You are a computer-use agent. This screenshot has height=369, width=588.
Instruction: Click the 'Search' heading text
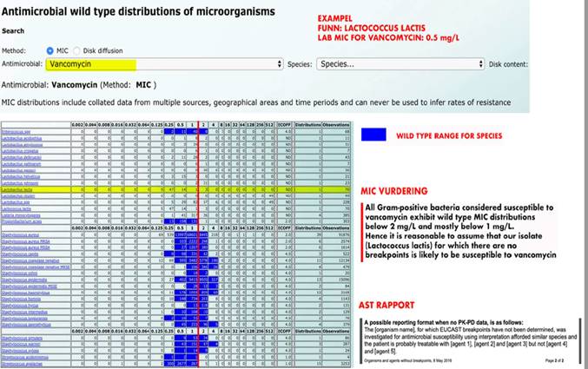(13, 31)
